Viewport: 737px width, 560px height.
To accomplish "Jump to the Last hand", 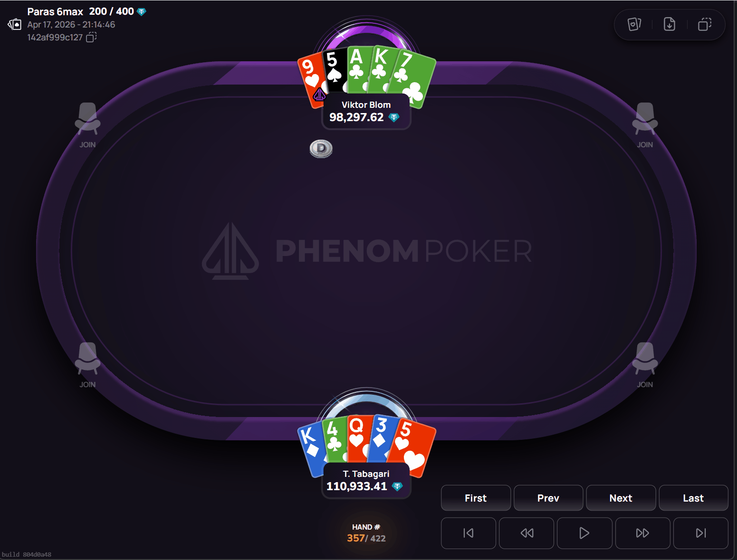I will (x=693, y=498).
